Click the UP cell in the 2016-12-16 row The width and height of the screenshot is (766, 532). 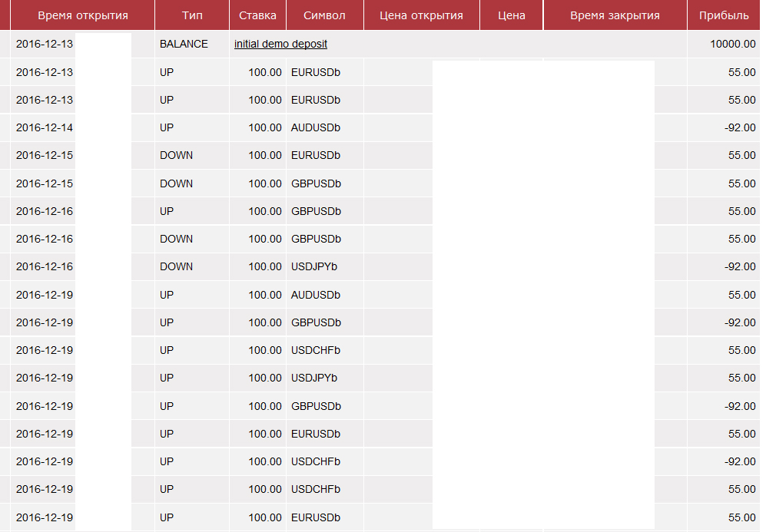pyautogui.click(x=167, y=211)
